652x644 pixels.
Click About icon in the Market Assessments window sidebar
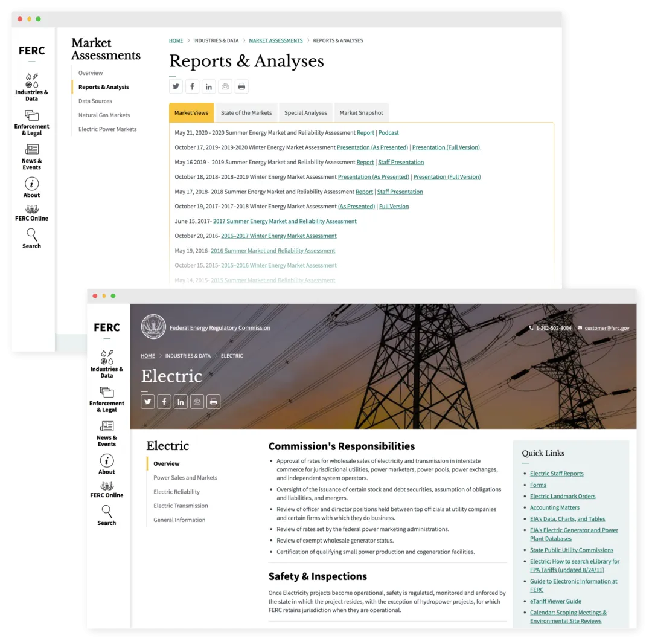pos(32,188)
